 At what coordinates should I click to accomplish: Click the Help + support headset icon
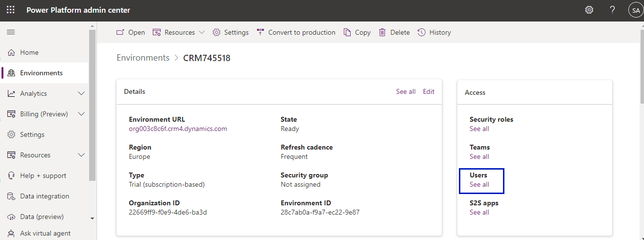[x=11, y=175]
